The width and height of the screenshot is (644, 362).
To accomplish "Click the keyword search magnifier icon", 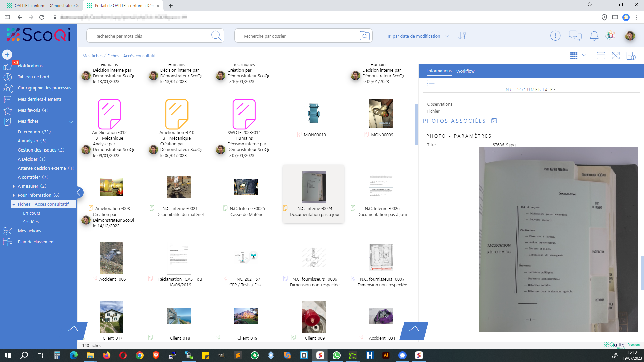I will click(216, 36).
